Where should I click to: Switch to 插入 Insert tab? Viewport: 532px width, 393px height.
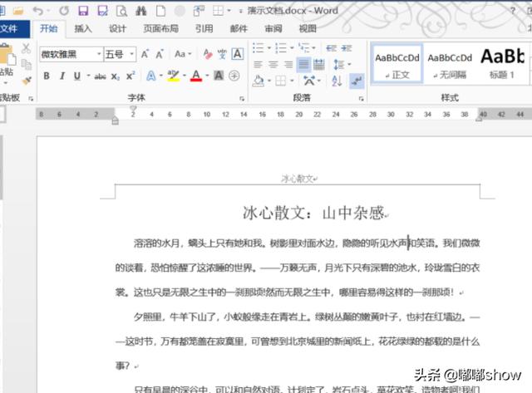[x=83, y=29]
